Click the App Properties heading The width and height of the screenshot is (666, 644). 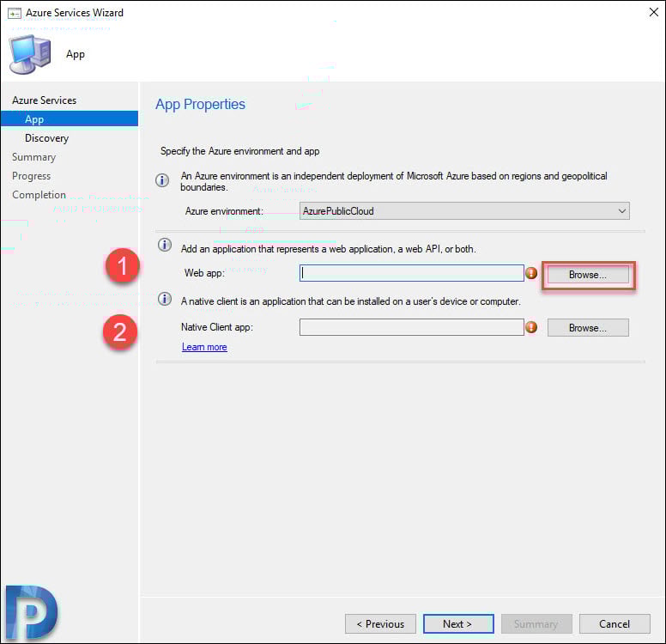pyautogui.click(x=200, y=105)
